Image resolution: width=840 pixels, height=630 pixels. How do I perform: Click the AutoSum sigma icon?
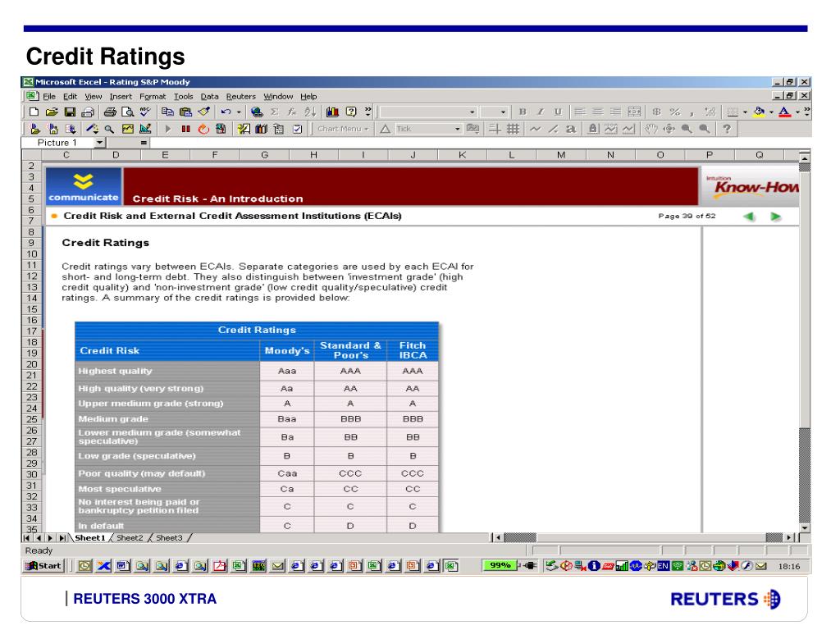coord(275,112)
